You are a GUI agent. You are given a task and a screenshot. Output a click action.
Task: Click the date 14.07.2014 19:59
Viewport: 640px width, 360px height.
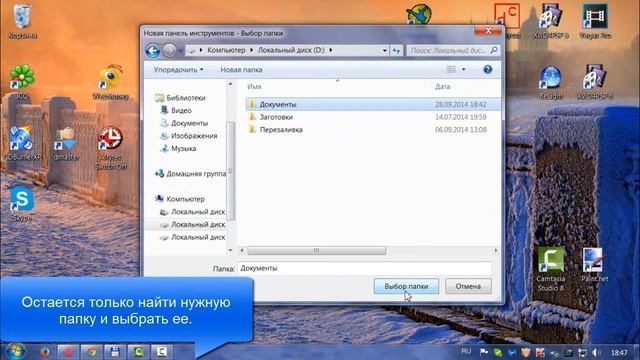pyautogui.click(x=460, y=117)
